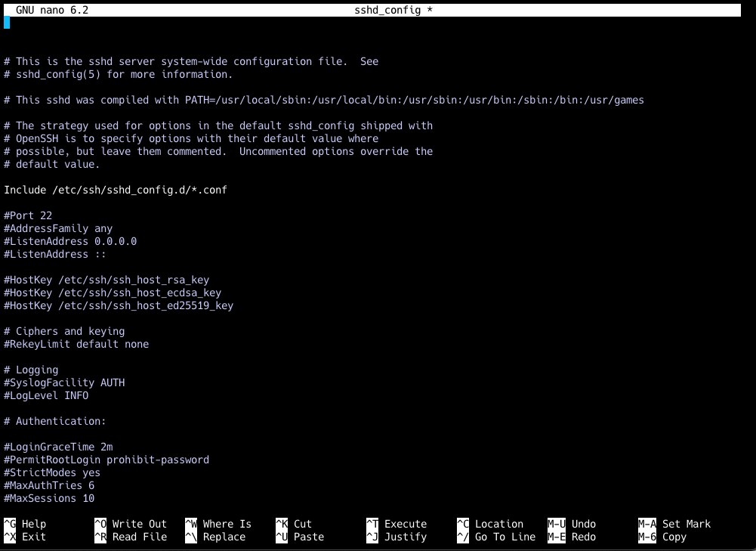Select Paste from the shortcut bar
756x551 pixels.
[x=302, y=537]
